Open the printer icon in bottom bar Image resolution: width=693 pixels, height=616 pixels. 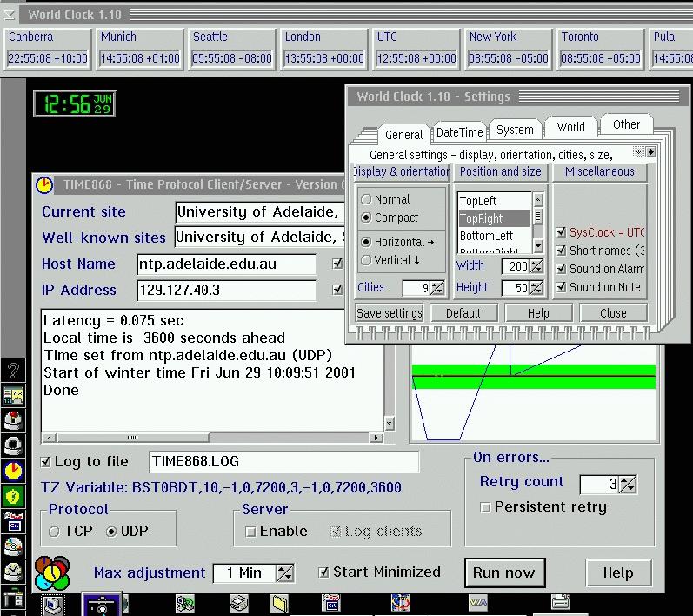click(x=561, y=602)
